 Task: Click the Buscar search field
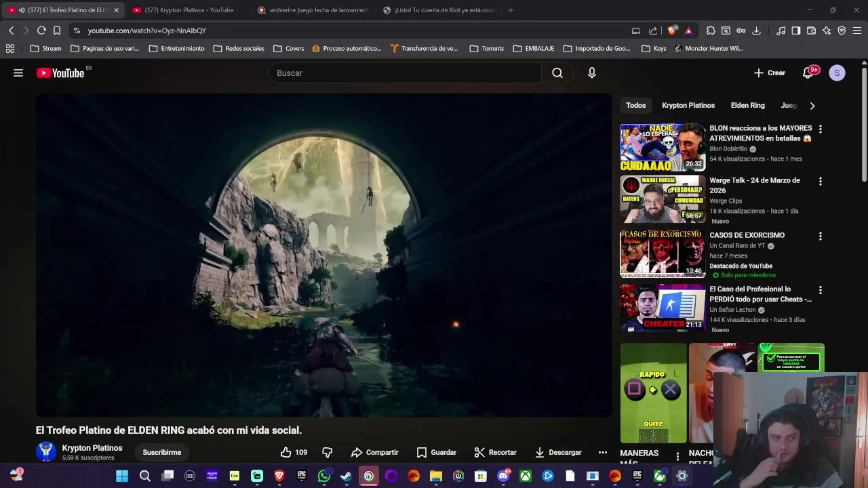point(405,73)
